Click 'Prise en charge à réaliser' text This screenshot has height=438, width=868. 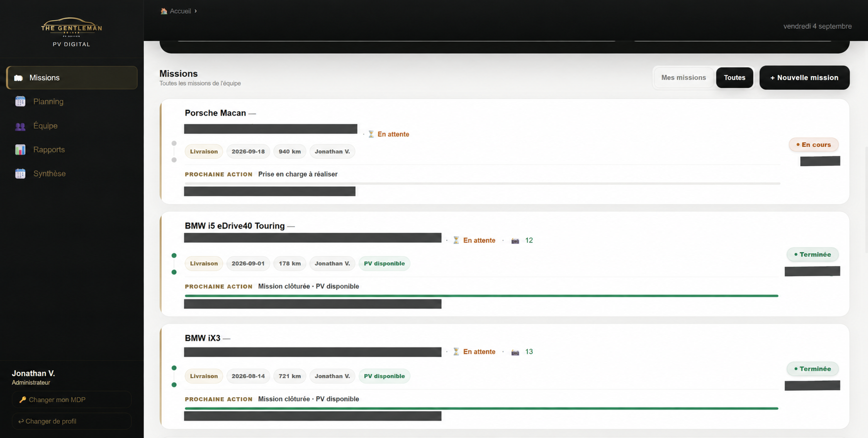pos(298,174)
